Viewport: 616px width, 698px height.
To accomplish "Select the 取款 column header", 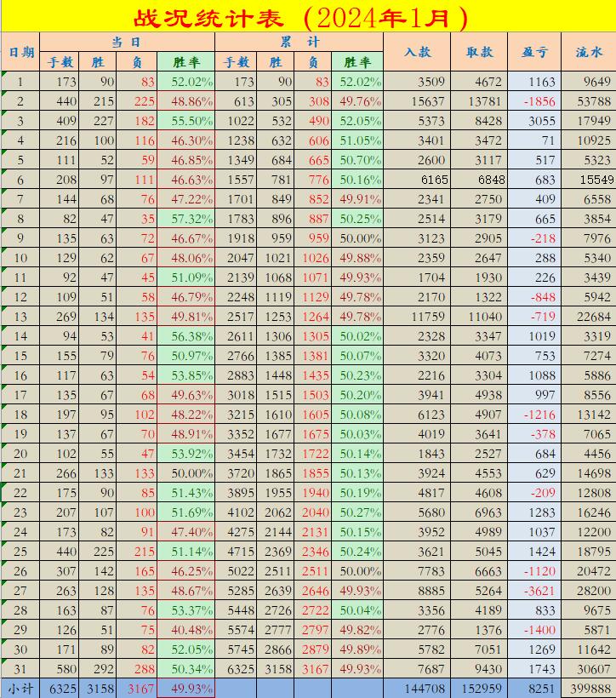I will pyautogui.click(x=479, y=52).
